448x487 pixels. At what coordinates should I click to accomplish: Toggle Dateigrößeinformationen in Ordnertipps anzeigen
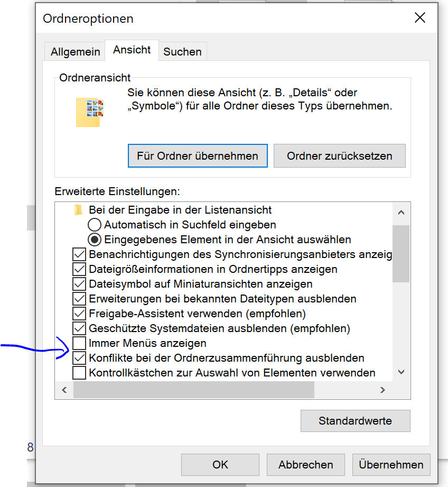pos(79,269)
